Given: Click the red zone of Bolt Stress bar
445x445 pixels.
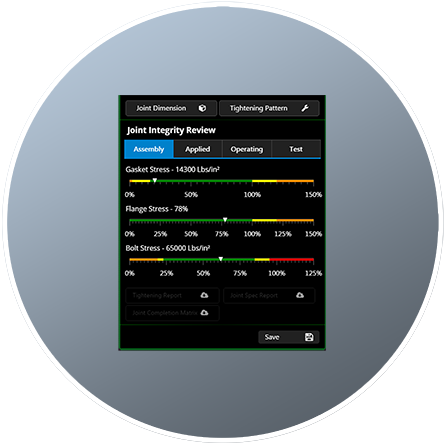Looking at the screenshot, I should pyautogui.click(x=292, y=259).
